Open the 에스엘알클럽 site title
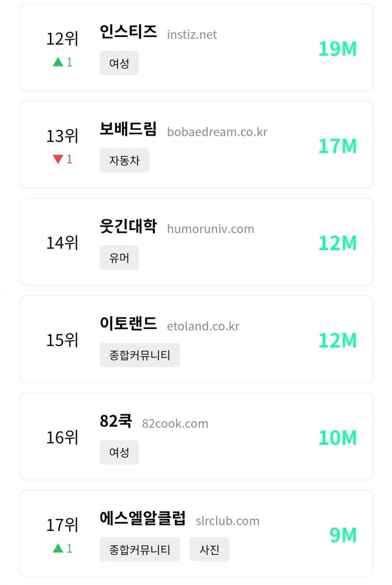Image resolution: width=392 pixels, height=585 pixels. [x=142, y=518]
